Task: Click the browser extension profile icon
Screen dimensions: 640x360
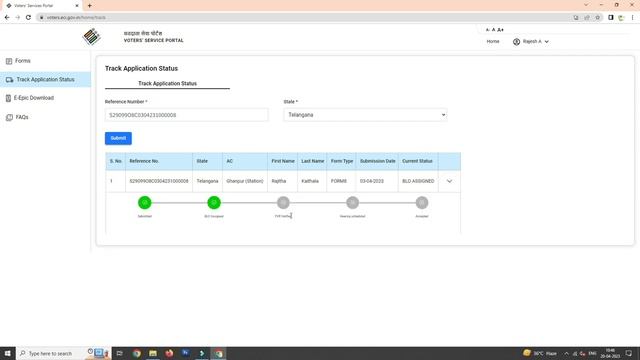Action: point(621,18)
